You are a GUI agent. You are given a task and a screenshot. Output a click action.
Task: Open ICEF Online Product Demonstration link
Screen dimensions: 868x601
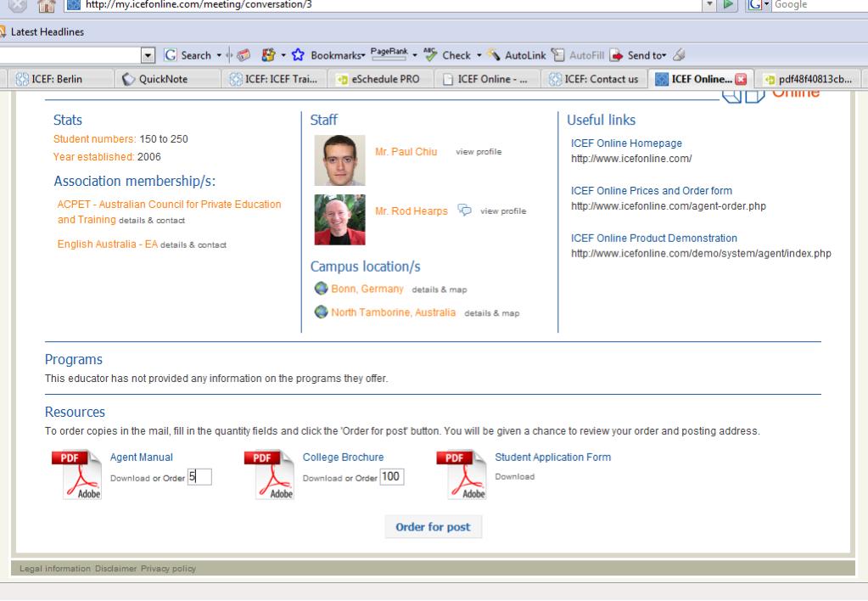(654, 239)
